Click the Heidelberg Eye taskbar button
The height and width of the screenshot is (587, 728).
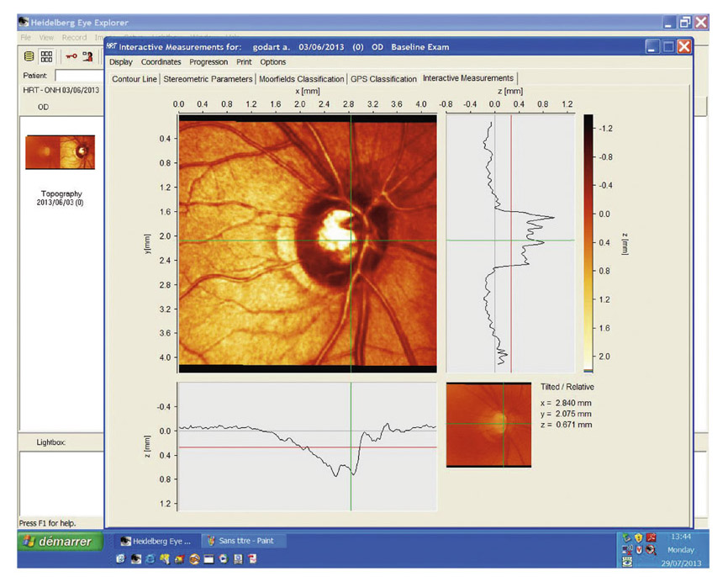pos(156,541)
